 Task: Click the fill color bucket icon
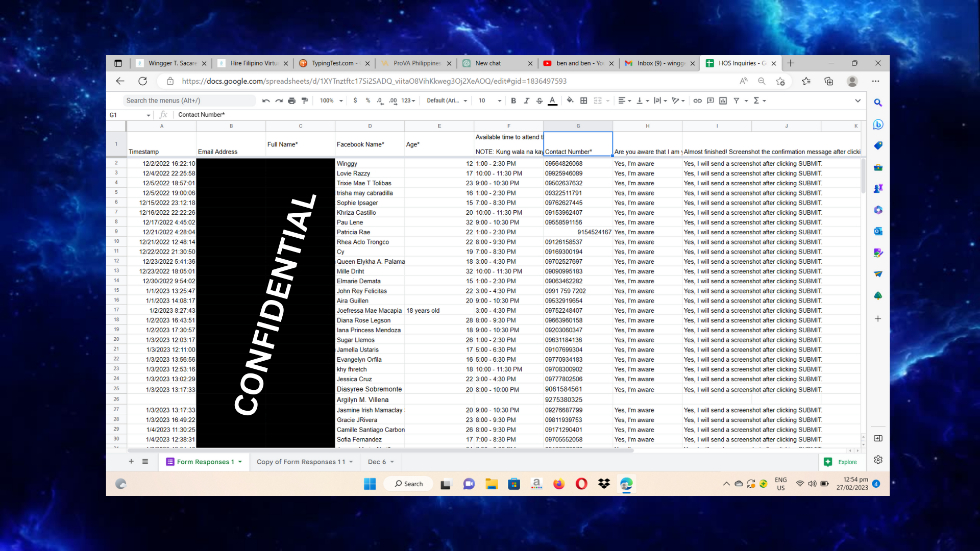tap(570, 101)
